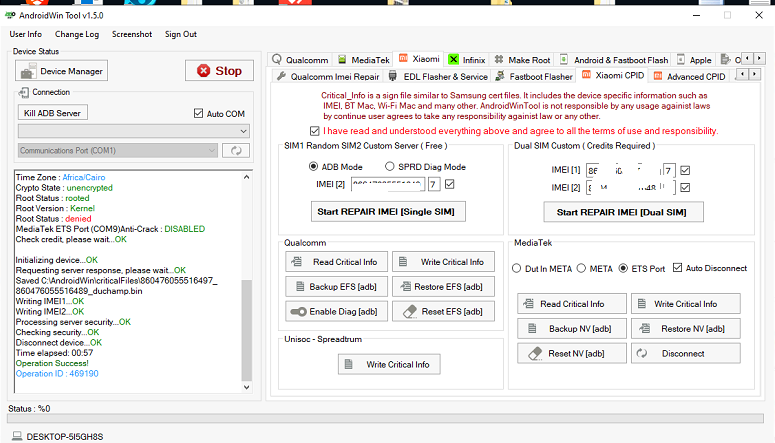
Task: Start REPAIR IMEI for Dual SIM
Action: coord(623,212)
